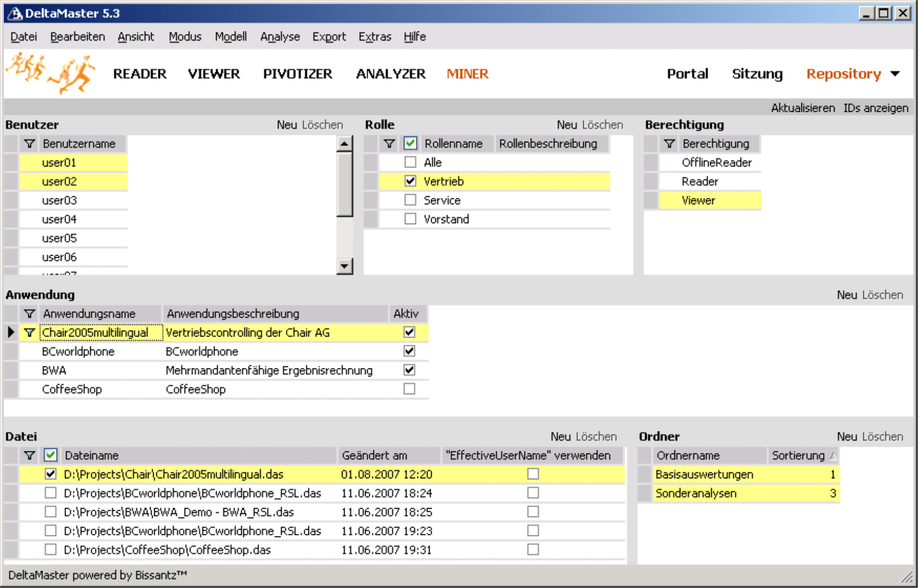
Task: Click the IDs anzeigen link
Action: tap(876, 108)
